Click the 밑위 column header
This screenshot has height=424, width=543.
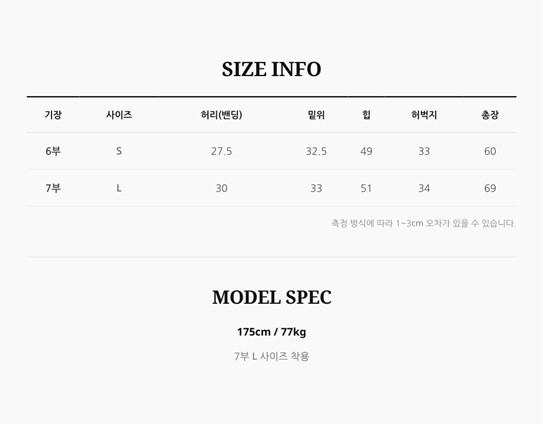point(316,115)
